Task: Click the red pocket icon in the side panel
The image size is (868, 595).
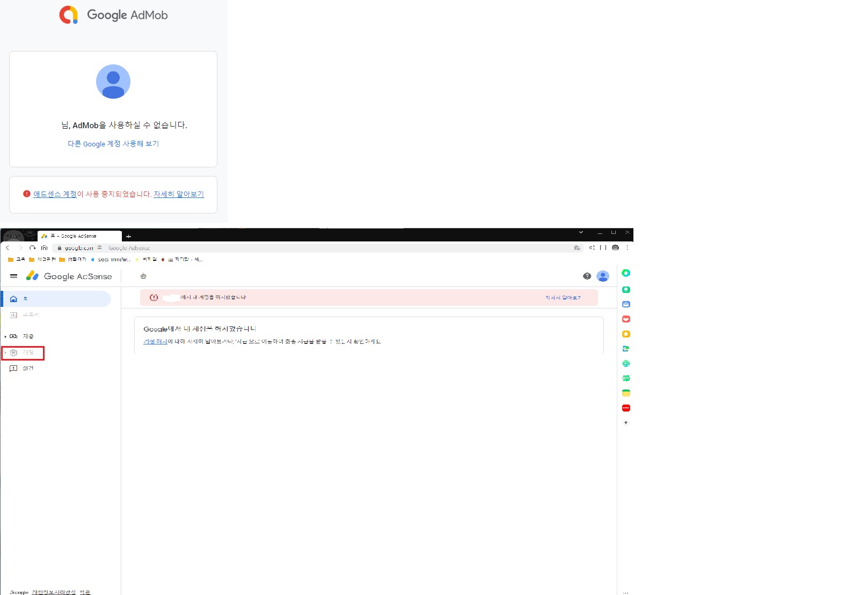Action: (x=626, y=319)
